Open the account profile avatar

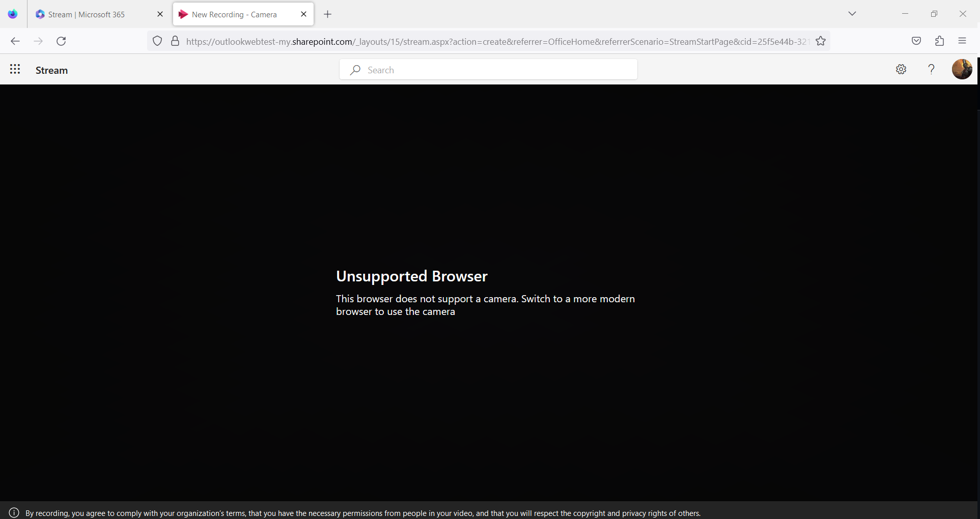point(962,69)
